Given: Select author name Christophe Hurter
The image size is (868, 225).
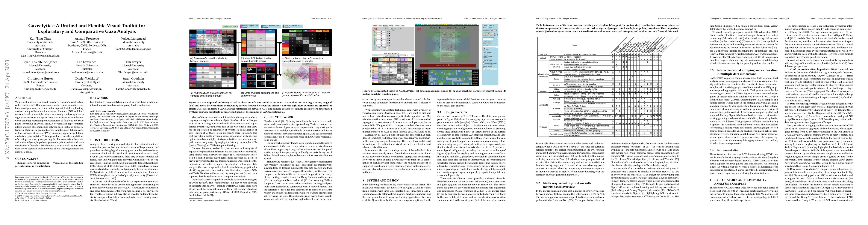Looking at the screenshot, I should 40,79.
